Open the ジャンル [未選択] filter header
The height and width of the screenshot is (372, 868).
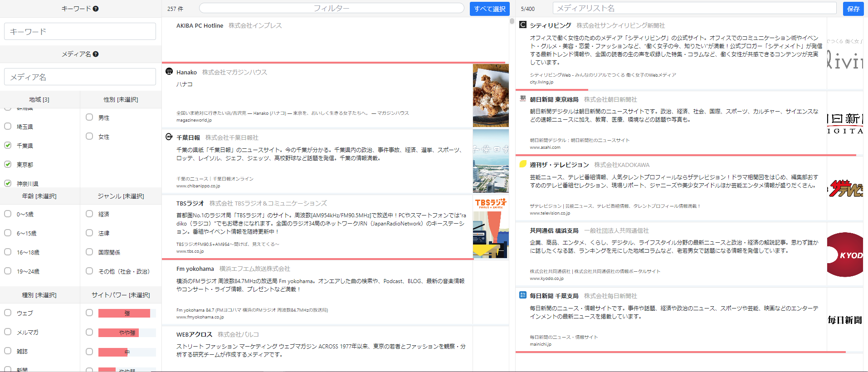click(x=121, y=196)
